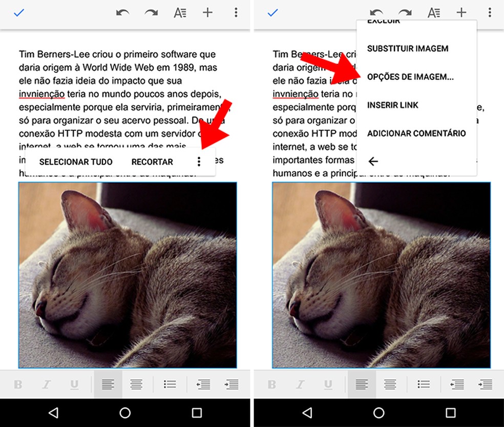Toggle bold formatting

coord(18,384)
